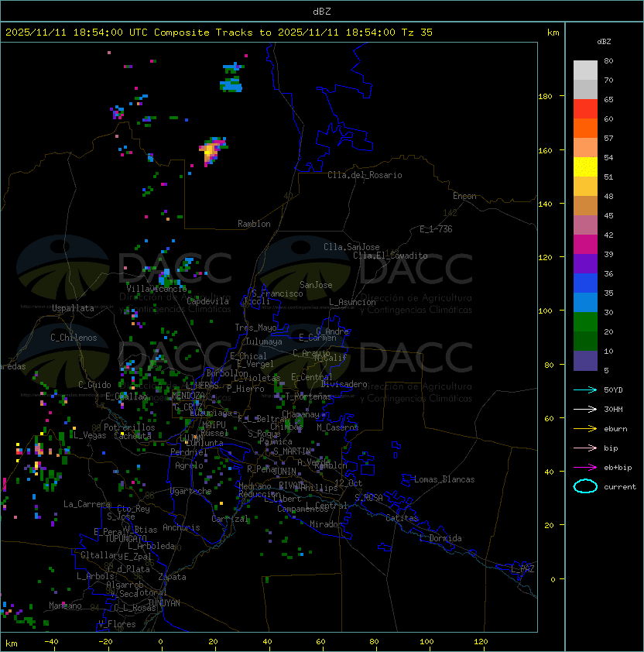
Task: Click the Divisadero map label
Action: (x=344, y=384)
